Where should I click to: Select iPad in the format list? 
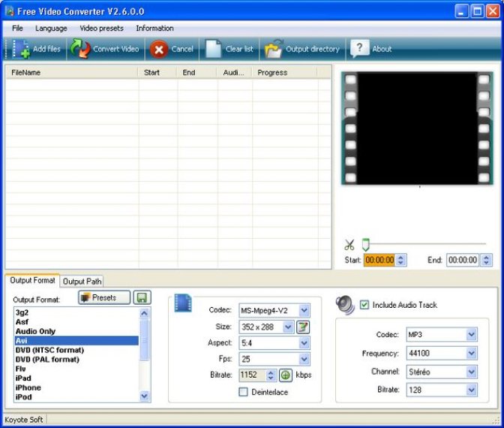[76, 378]
